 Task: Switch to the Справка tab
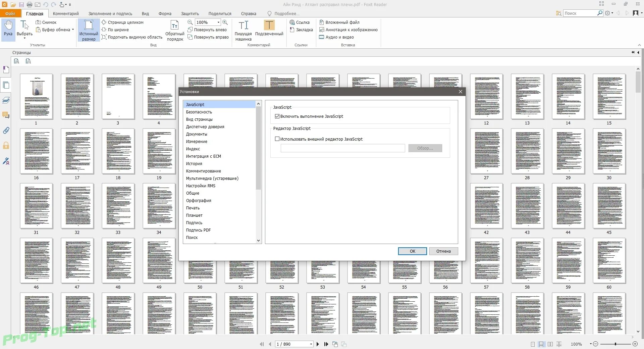click(x=249, y=13)
